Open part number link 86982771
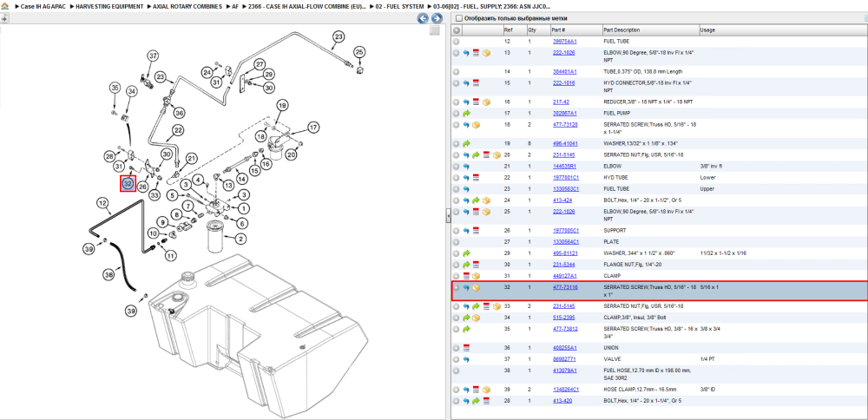 coord(564,359)
